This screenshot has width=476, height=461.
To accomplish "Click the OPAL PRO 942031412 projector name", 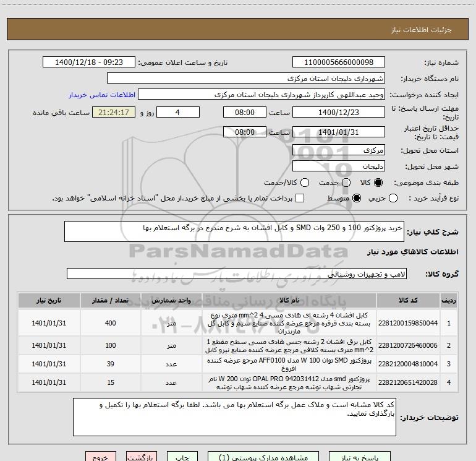I will point(289,383).
